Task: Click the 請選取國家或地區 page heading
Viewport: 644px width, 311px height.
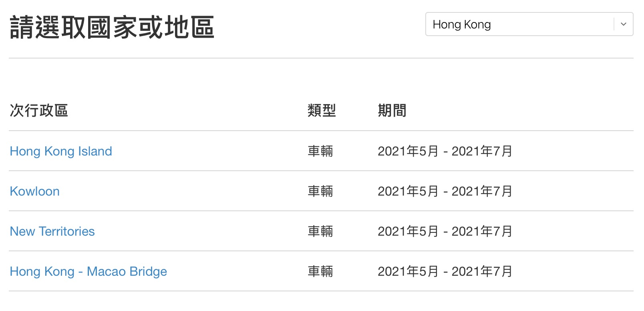Action: (x=112, y=27)
